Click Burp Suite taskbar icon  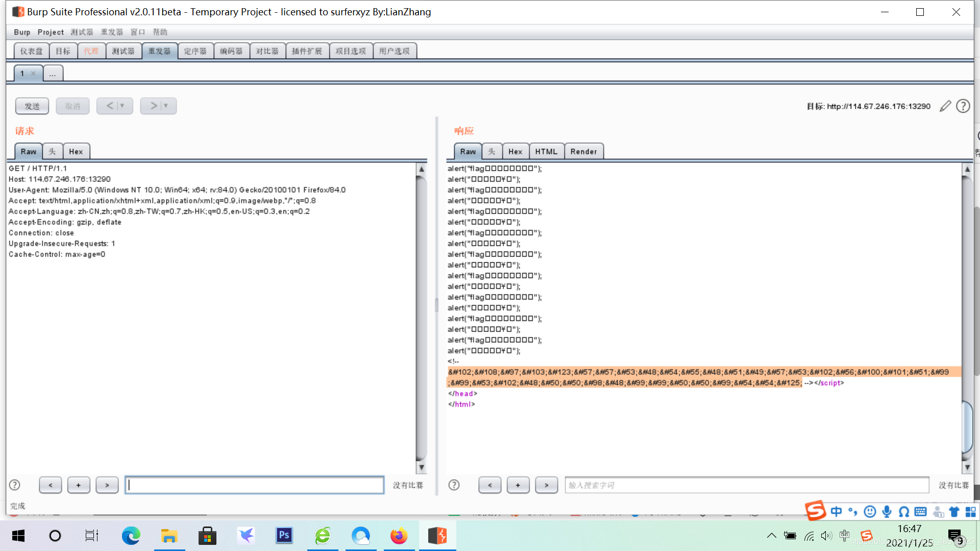(x=437, y=536)
